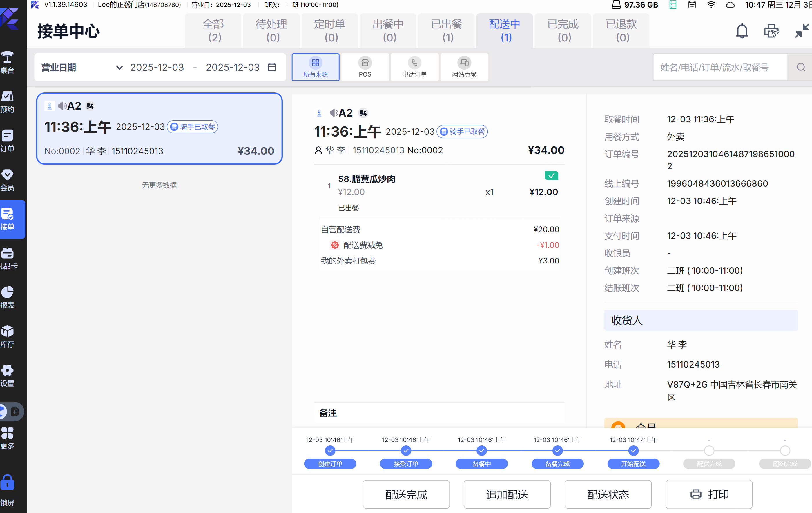The height and width of the screenshot is (513, 812).
Task: Open the notification bell icon
Action: click(742, 31)
